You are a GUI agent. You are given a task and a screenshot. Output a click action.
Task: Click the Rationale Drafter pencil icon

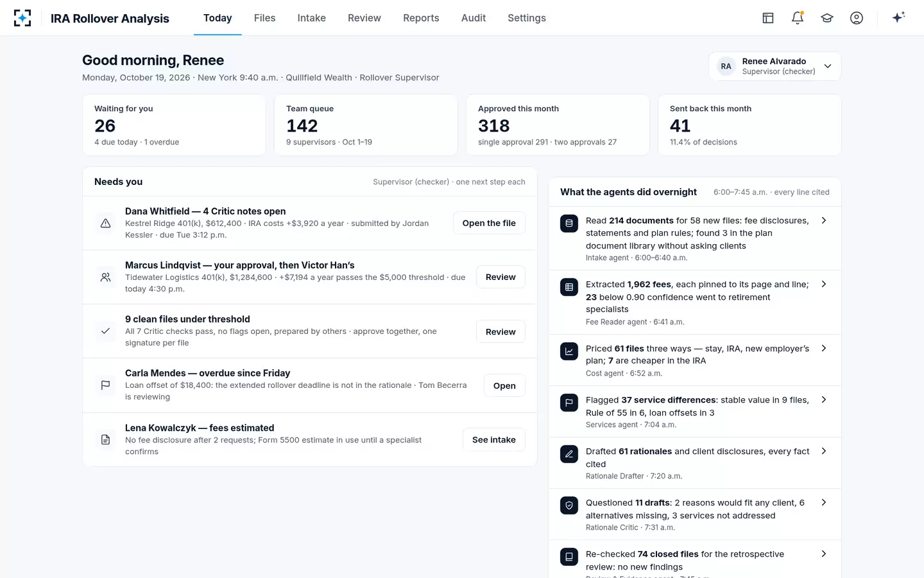click(x=569, y=454)
